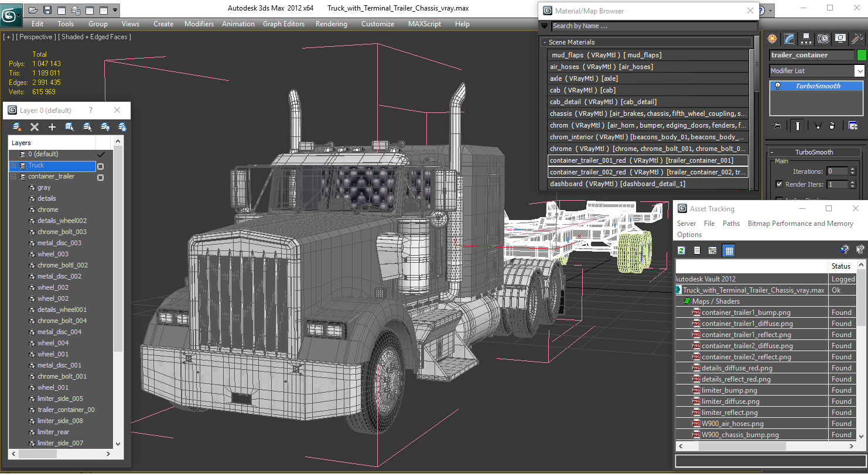Open Material/Map Browser options arrow
This screenshot has height=474, width=868.
click(545, 26)
